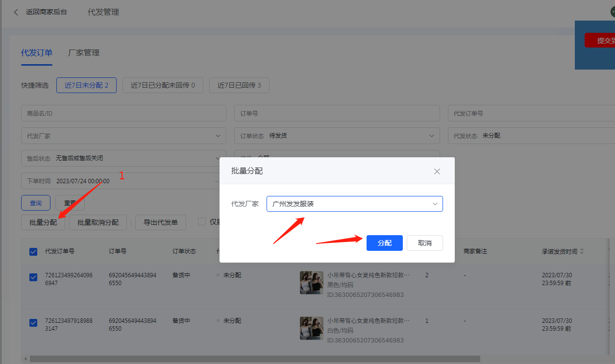615x364 pixels.
Task: Sort by the 承诺发货时间 column arrows
Action: point(582,251)
